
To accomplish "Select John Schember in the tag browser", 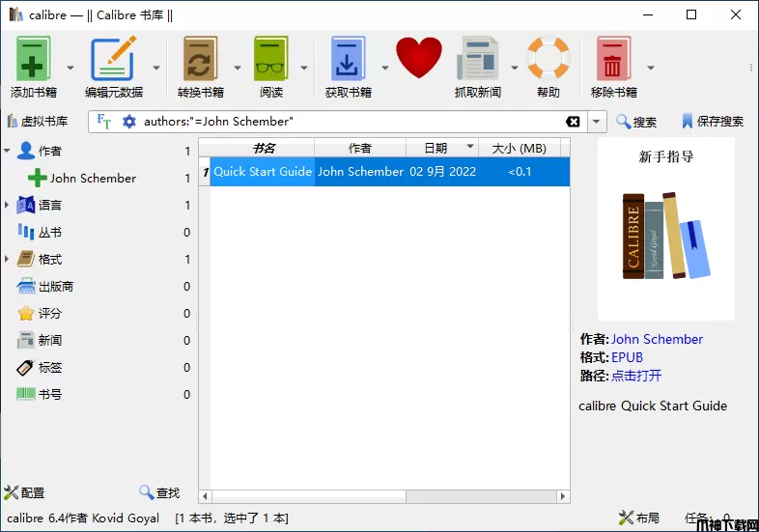I will click(93, 179).
